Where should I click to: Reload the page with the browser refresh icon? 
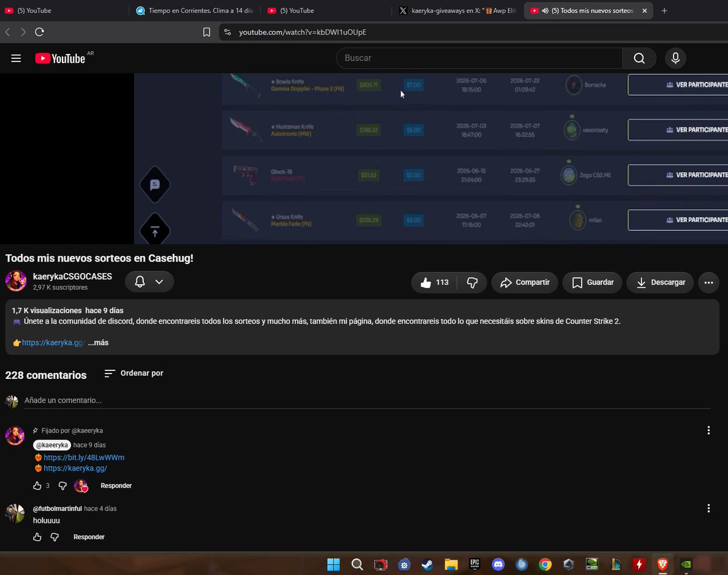point(39,32)
